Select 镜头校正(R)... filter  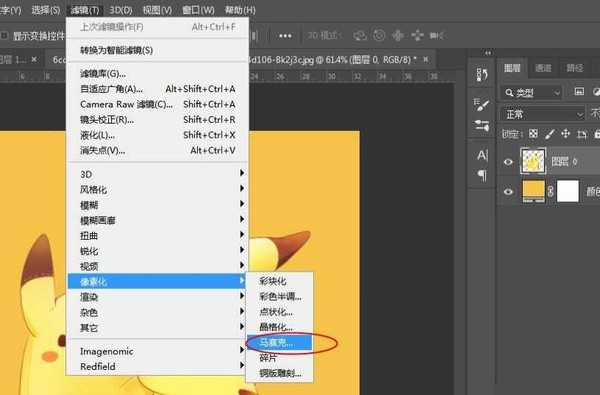(157, 119)
